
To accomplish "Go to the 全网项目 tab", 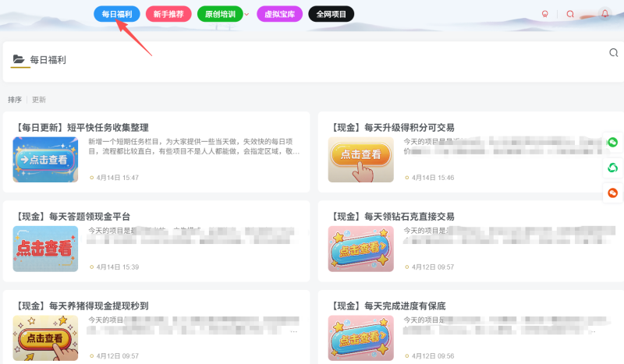I will (x=331, y=14).
